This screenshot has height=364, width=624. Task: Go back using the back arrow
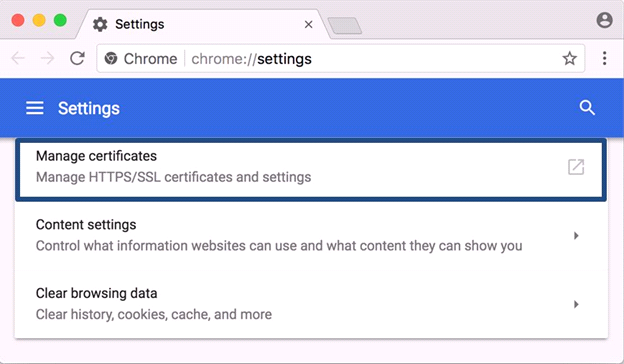[18, 58]
